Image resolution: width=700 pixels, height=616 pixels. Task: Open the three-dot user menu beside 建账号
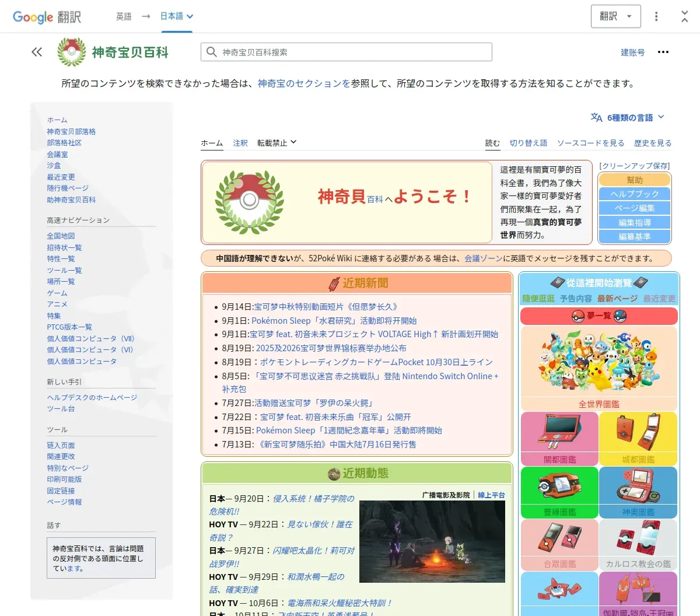(x=663, y=52)
